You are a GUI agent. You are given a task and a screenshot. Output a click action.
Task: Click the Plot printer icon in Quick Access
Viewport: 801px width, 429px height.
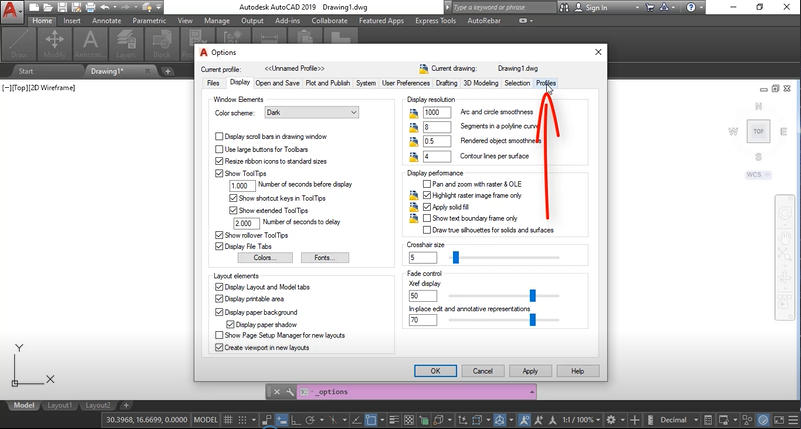90,7
